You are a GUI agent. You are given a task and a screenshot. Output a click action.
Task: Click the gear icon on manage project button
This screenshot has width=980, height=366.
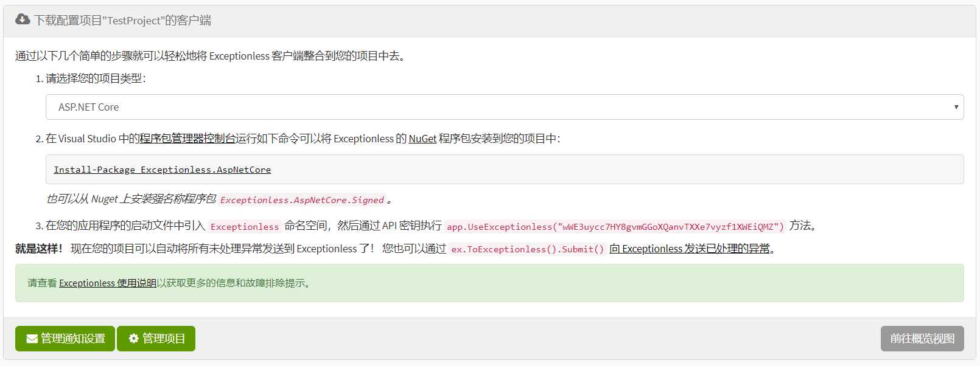(134, 339)
